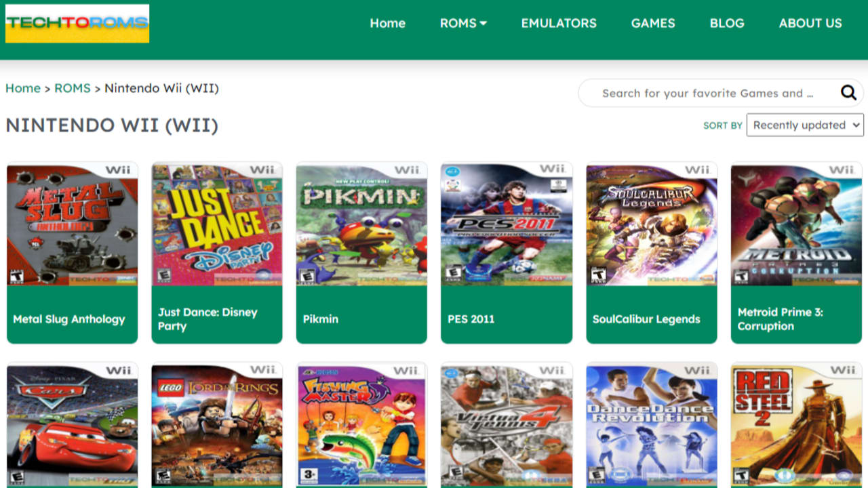This screenshot has height=488, width=868.
Task: Open the Red Steel 2 cover
Action: (796, 425)
